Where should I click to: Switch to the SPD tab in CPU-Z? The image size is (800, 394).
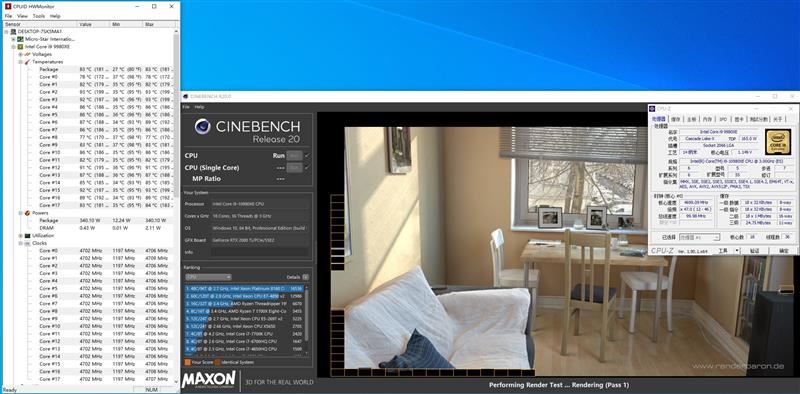(723, 119)
